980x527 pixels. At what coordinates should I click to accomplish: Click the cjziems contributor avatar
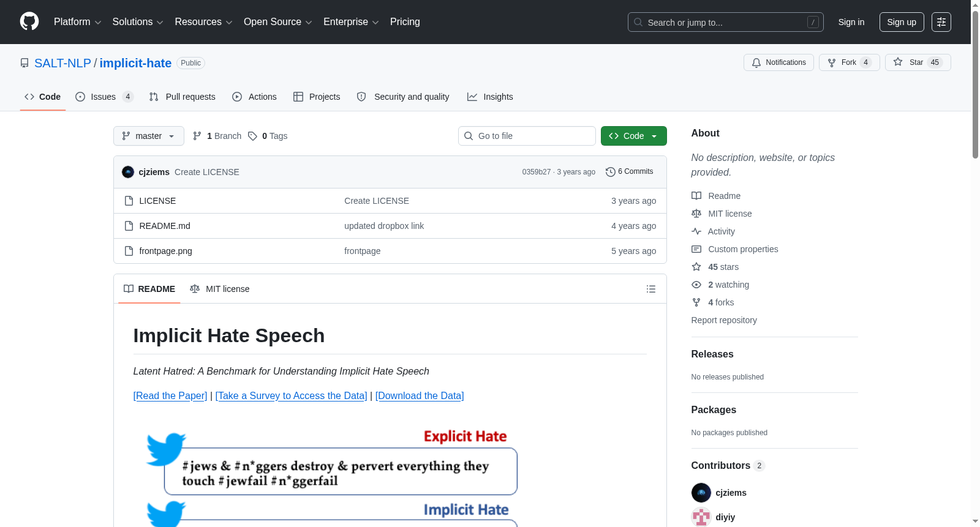[x=701, y=493]
